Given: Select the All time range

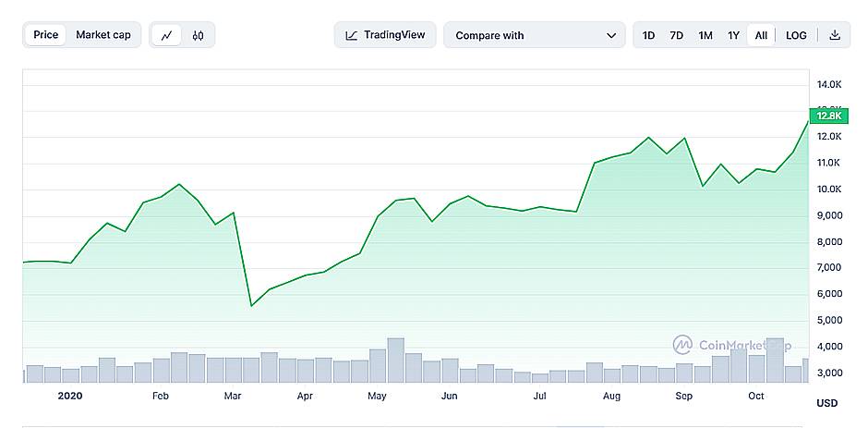Looking at the screenshot, I should (761, 35).
